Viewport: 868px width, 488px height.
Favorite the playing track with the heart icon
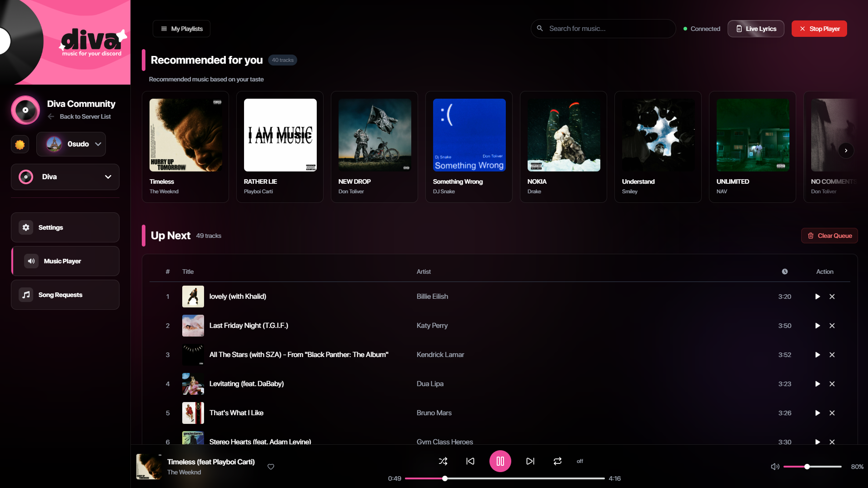(x=270, y=467)
